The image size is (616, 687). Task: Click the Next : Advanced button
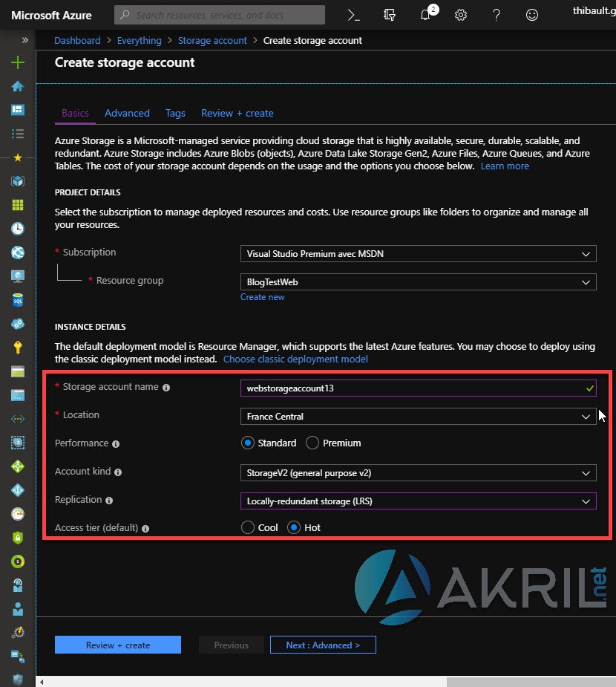click(323, 645)
